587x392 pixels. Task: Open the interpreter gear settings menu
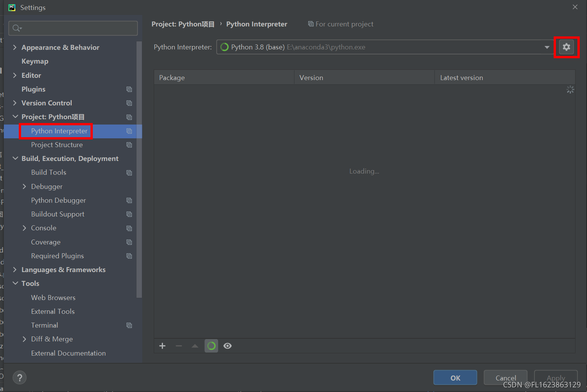566,47
